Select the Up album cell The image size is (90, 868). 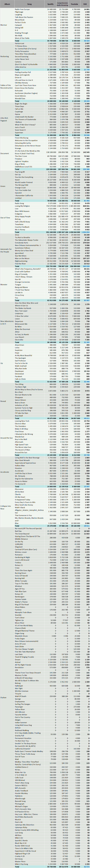pyautogui.click(x=7, y=363)
